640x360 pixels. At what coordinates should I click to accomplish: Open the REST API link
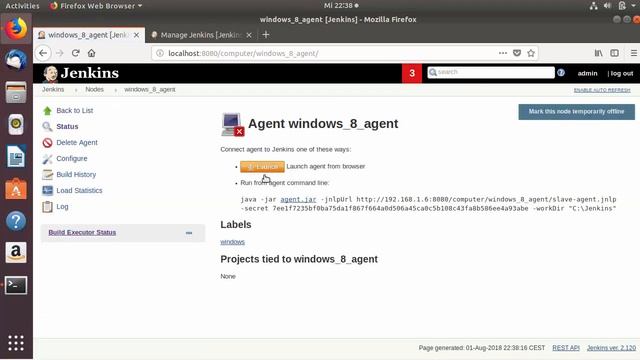point(566,348)
